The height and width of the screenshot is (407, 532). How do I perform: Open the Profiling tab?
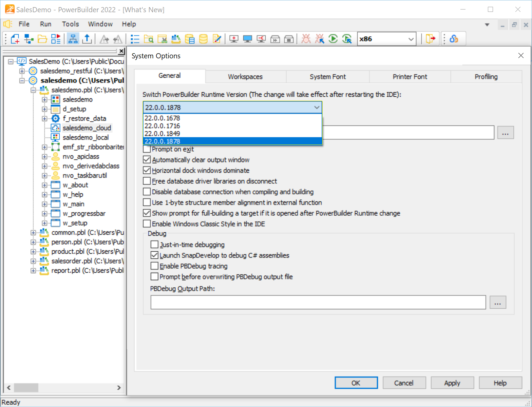coord(486,77)
